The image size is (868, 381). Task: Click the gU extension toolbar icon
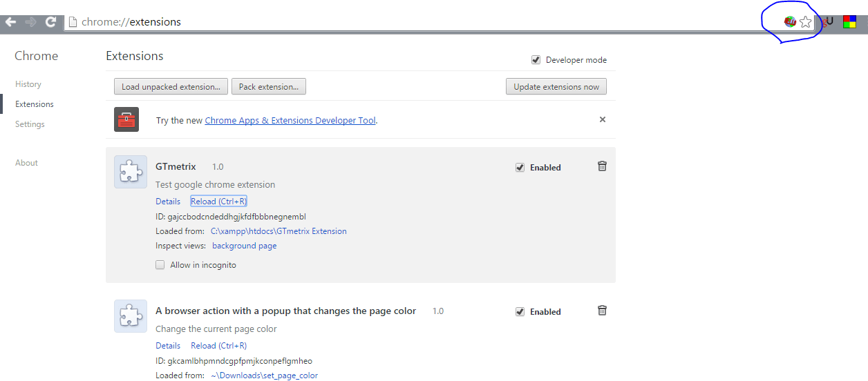[x=828, y=22]
